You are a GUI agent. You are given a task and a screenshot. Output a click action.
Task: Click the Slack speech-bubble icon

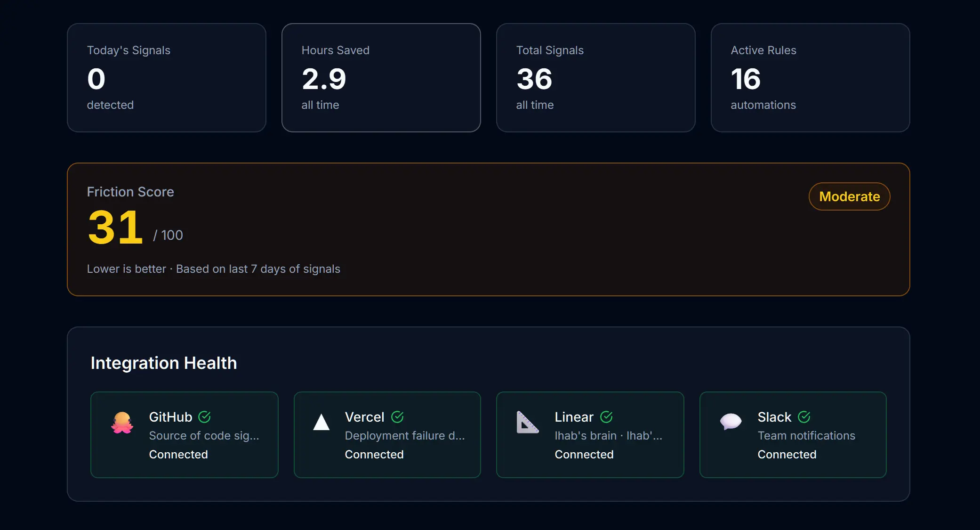(730, 422)
